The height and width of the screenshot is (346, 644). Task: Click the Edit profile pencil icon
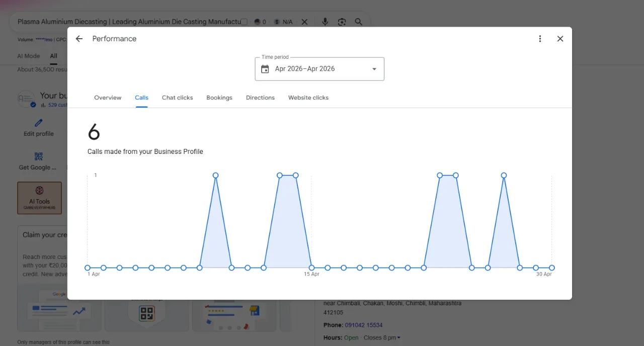pos(39,123)
